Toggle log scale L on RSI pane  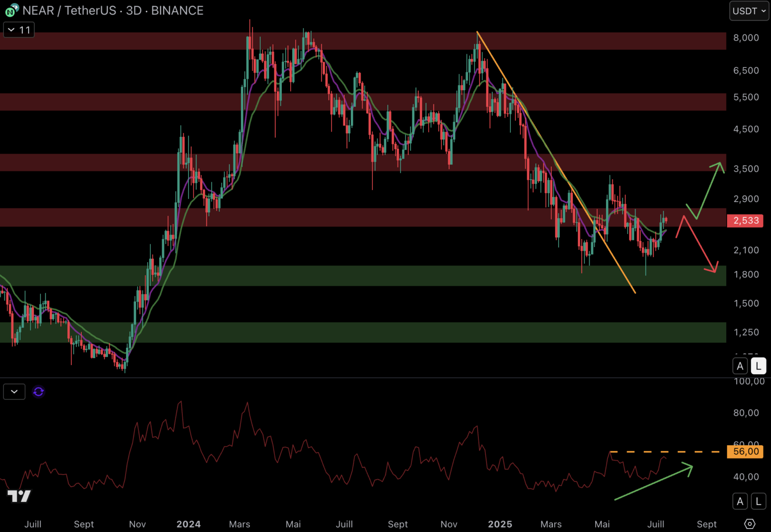click(759, 501)
